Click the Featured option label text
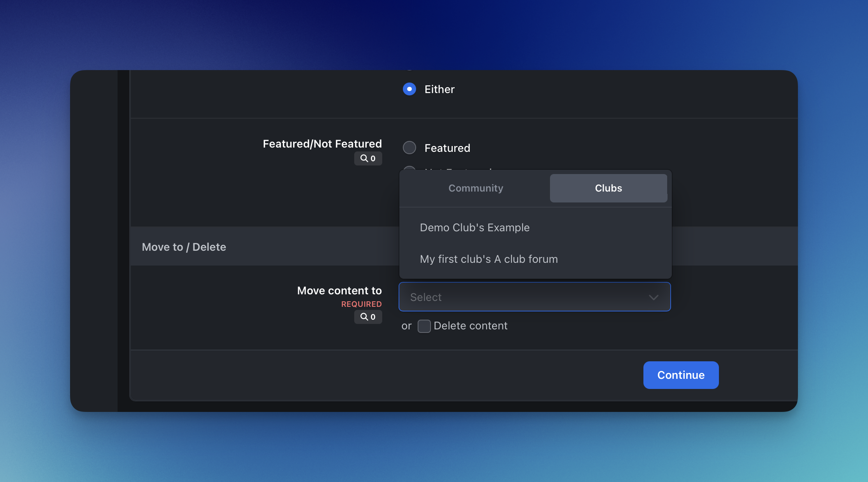 pos(447,148)
